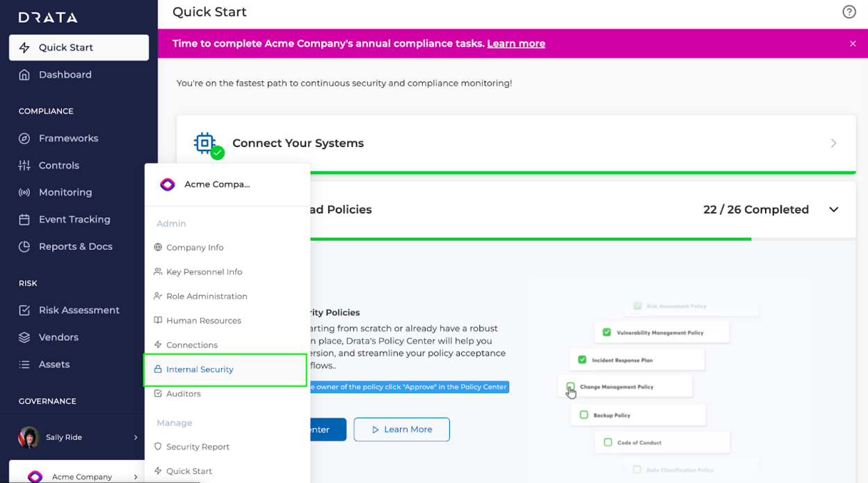Click the Connect Your Systems chip icon

[204, 143]
